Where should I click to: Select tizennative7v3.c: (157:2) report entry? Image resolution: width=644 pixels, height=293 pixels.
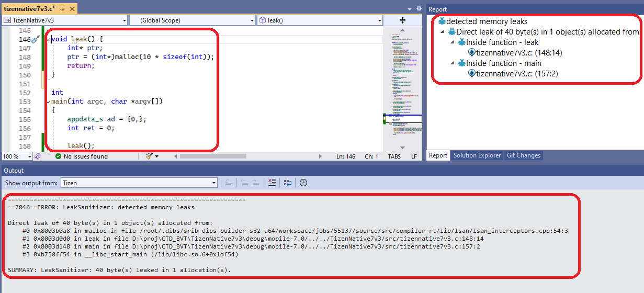pos(516,74)
